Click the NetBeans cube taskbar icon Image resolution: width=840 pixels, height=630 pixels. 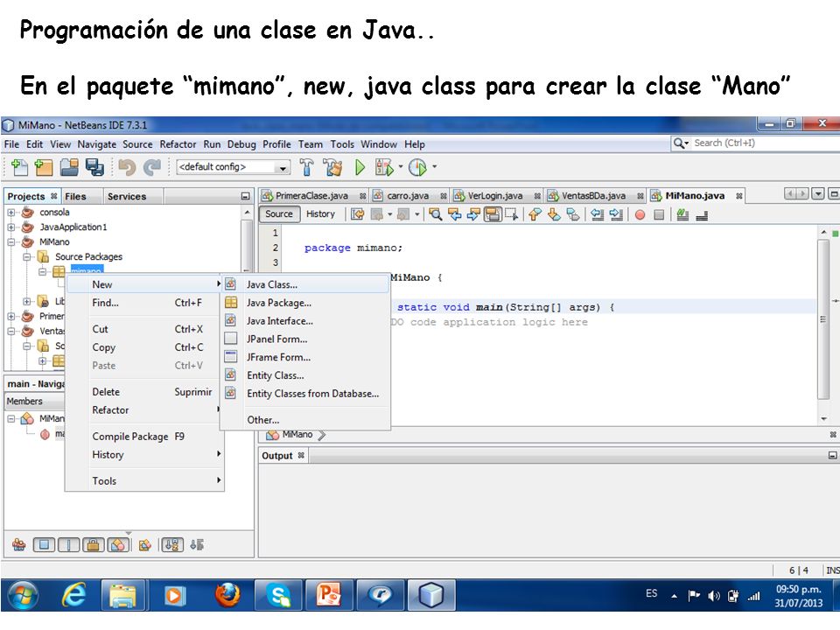click(x=430, y=595)
